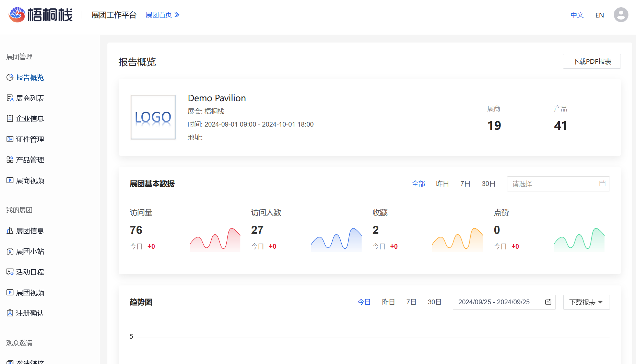Click the company info clipboard icon
636x364 pixels.
[10, 118]
